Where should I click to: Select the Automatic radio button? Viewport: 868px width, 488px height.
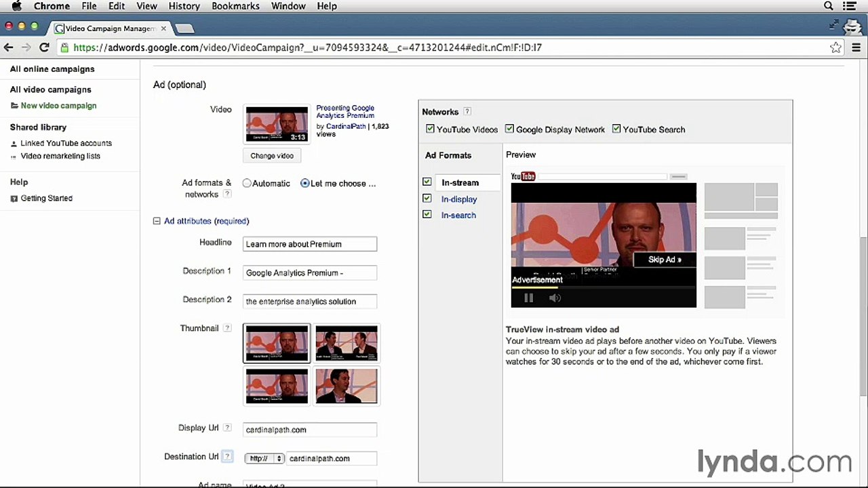tap(247, 183)
